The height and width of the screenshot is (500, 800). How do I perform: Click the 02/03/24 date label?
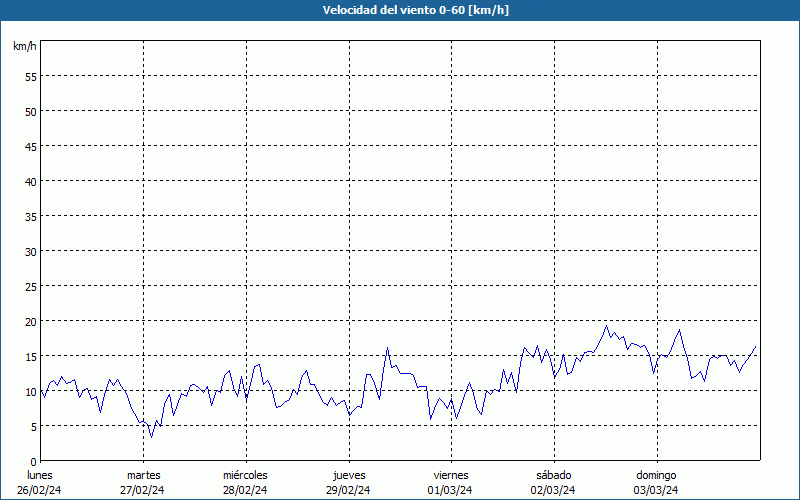[x=553, y=490]
